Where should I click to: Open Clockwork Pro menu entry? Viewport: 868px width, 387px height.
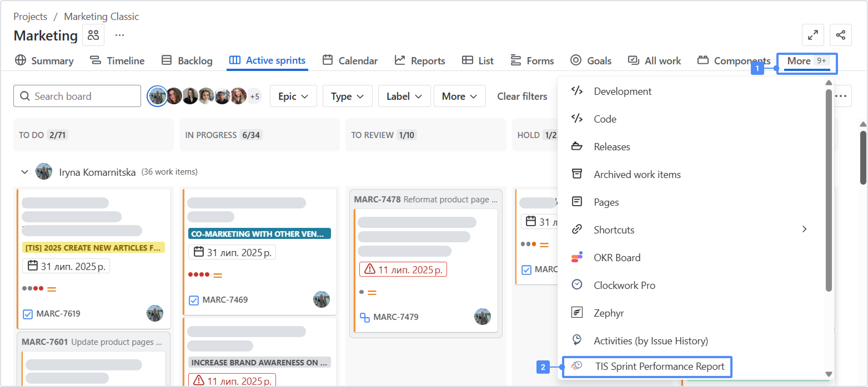pos(624,285)
